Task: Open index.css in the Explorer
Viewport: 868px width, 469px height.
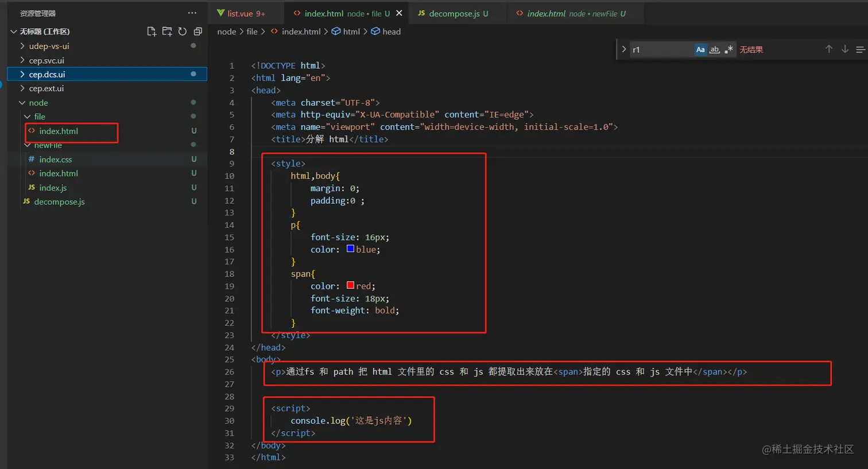Action: tap(56, 159)
